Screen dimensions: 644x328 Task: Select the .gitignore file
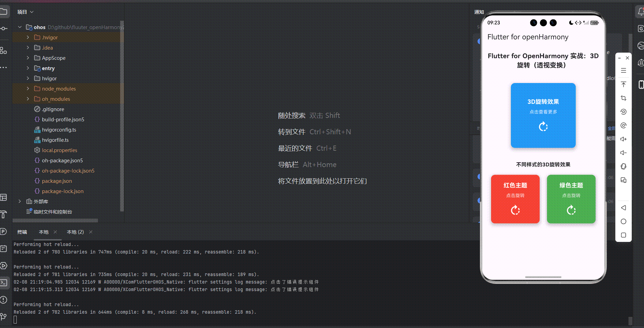click(53, 109)
